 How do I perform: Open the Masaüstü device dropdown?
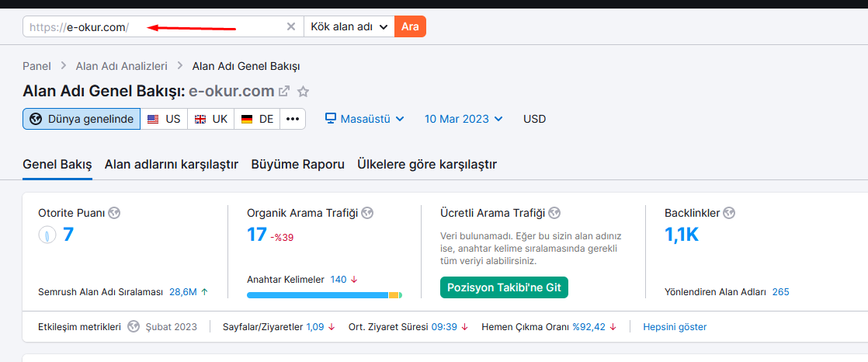click(364, 119)
